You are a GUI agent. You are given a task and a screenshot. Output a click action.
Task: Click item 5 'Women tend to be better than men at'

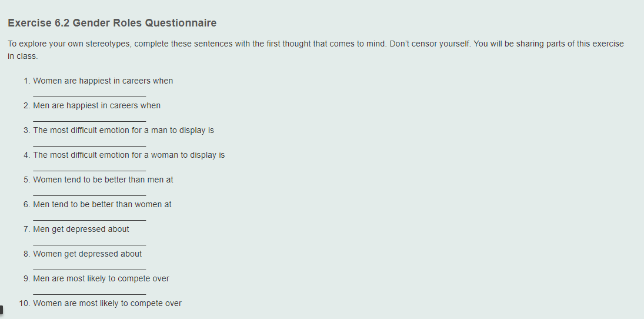[x=103, y=180]
